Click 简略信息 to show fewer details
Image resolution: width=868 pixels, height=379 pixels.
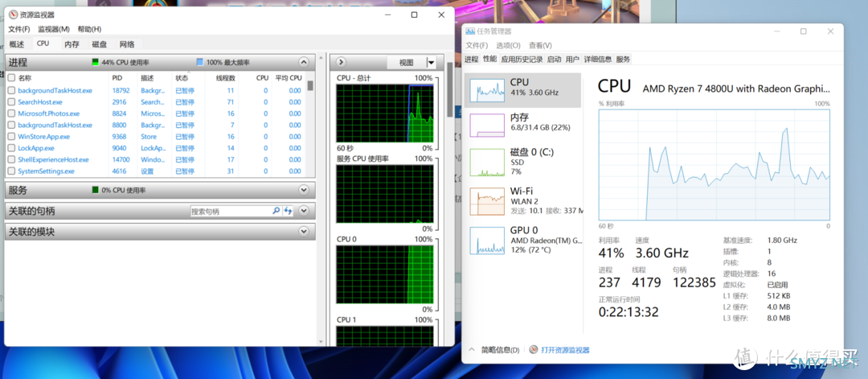point(500,350)
